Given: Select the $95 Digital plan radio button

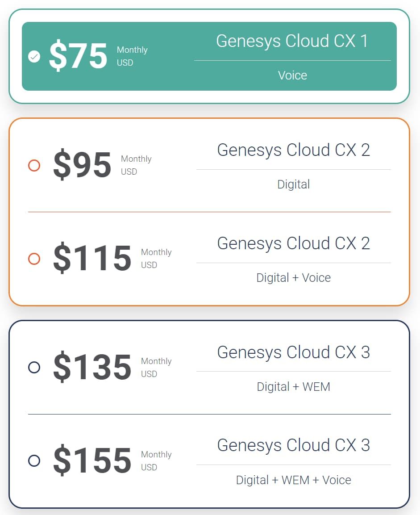Looking at the screenshot, I should coord(34,165).
